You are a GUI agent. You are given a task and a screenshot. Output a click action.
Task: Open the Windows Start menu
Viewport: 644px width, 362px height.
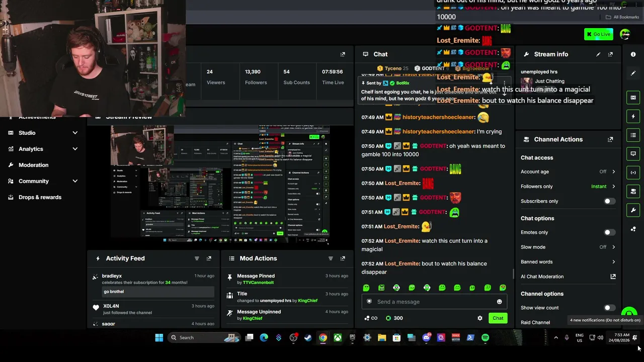point(159,338)
